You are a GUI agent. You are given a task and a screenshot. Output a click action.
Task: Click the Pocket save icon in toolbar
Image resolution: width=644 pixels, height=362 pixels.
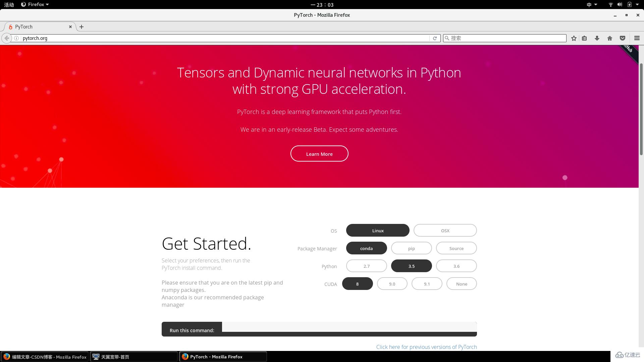tap(622, 38)
